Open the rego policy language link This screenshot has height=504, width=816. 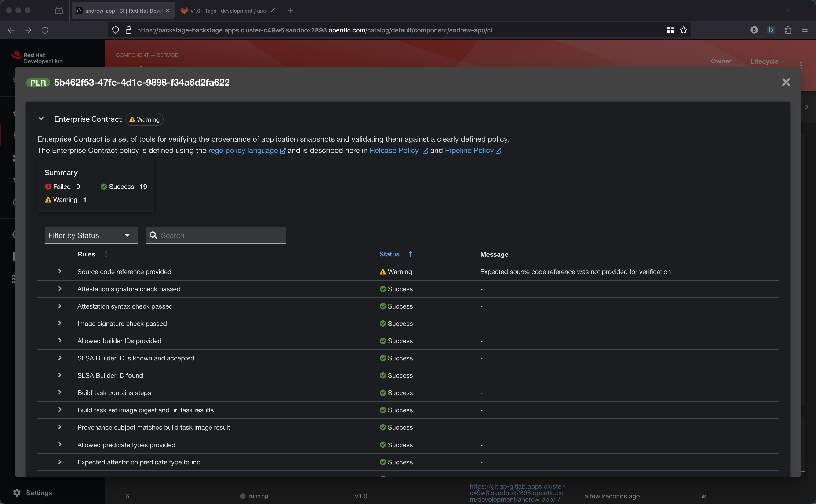coord(243,150)
